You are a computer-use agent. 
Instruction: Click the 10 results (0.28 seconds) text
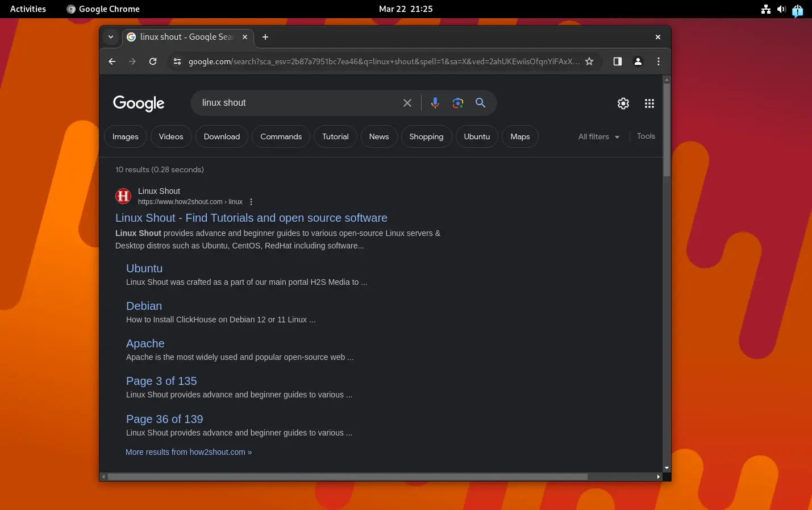click(160, 169)
